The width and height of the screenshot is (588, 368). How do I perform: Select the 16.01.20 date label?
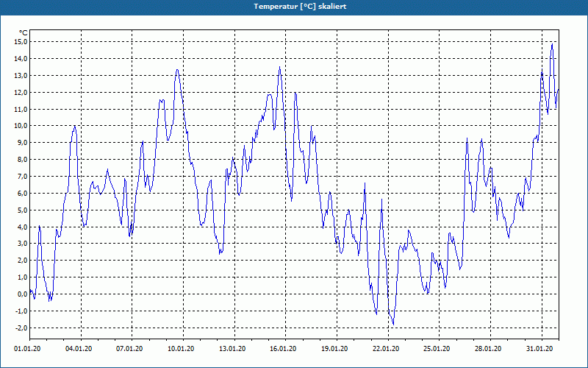pos(283,349)
